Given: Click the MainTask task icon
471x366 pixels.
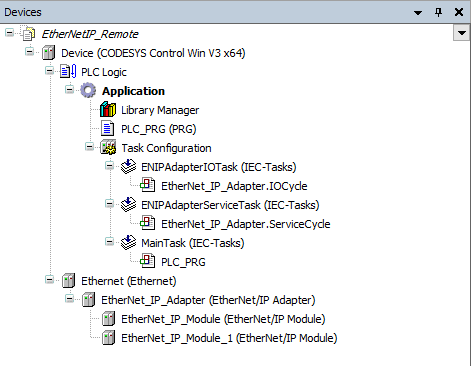Looking at the screenshot, I should (x=128, y=243).
